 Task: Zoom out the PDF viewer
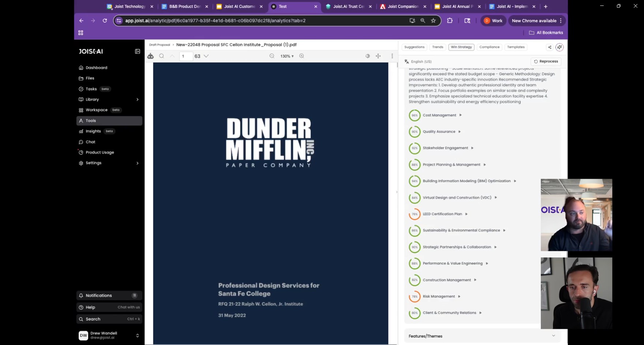[x=272, y=56]
